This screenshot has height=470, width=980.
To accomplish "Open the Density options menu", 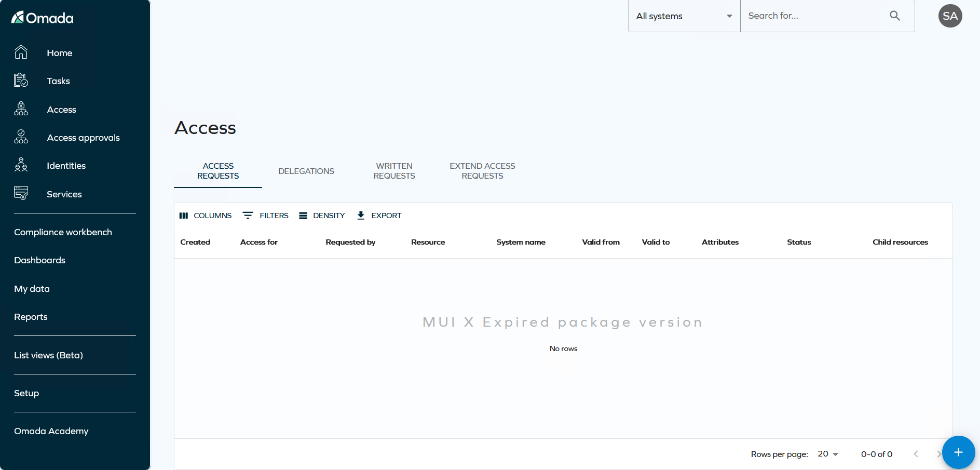I will click(x=322, y=216).
